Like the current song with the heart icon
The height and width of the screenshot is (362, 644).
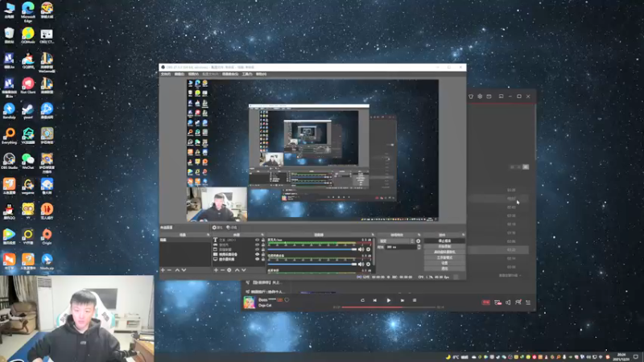pyautogui.click(x=287, y=300)
